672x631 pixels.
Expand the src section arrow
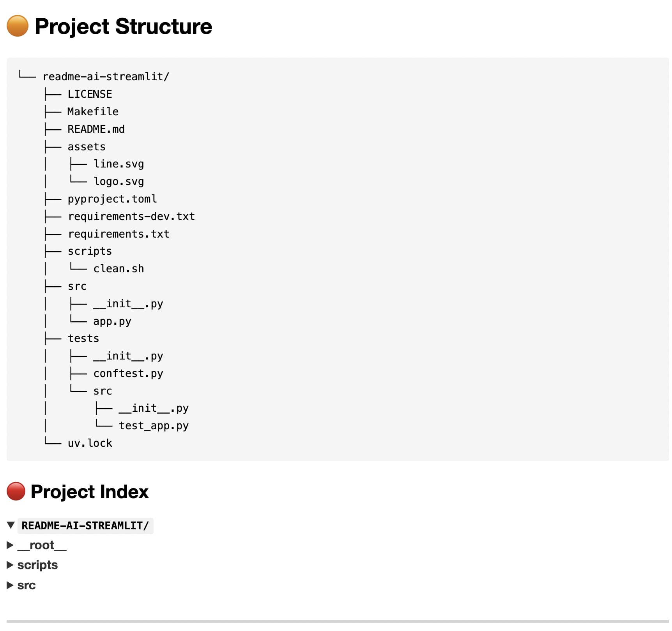(x=10, y=585)
